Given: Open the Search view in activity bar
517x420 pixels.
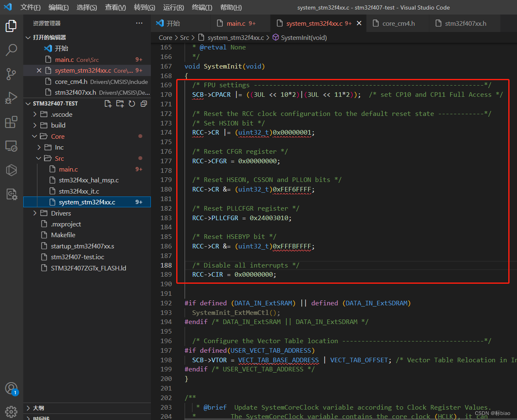Looking at the screenshot, I should (x=11, y=50).
